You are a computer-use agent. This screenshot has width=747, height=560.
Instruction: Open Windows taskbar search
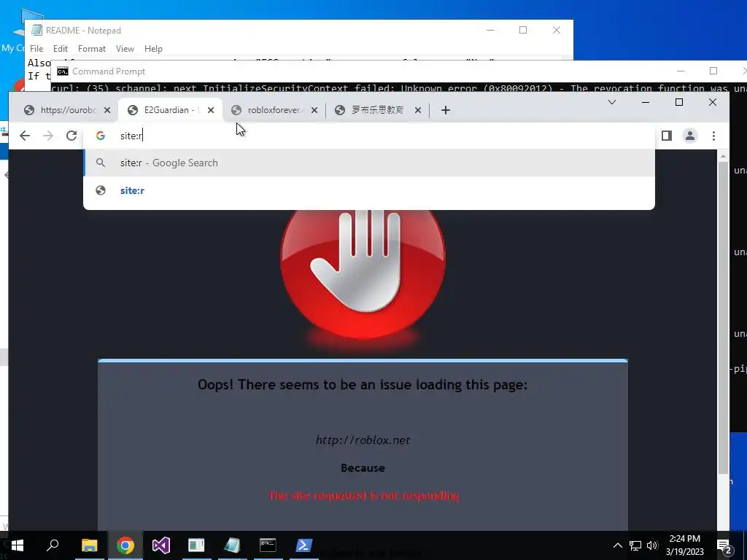(x=53, y=545)
